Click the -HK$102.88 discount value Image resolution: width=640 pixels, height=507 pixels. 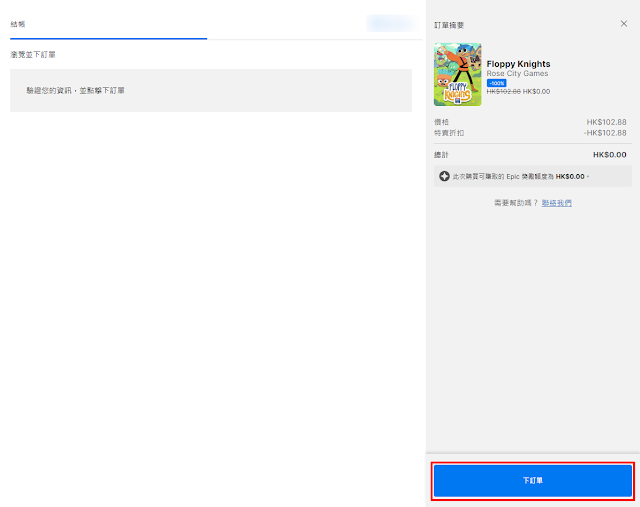[x=605, y=133]
